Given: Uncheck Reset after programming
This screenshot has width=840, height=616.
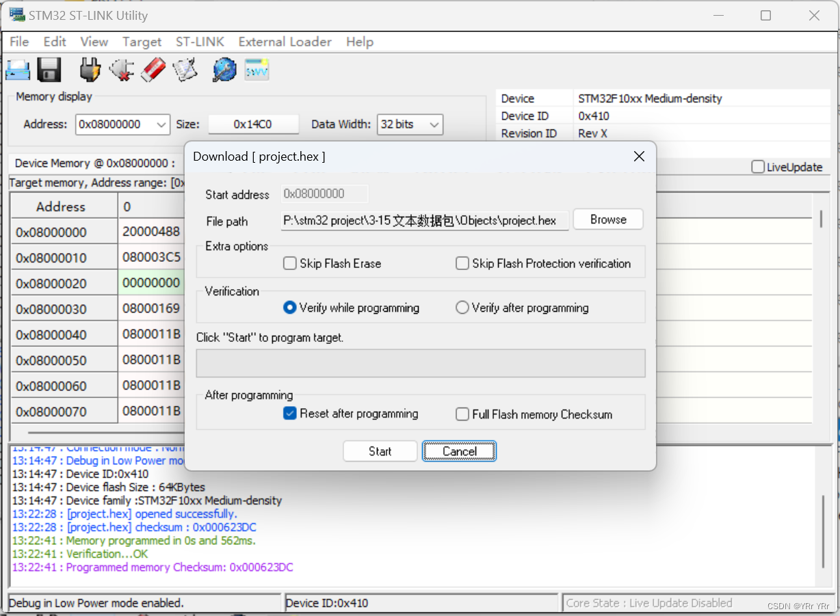Looking at the screenshot, I should coord(289,414).
